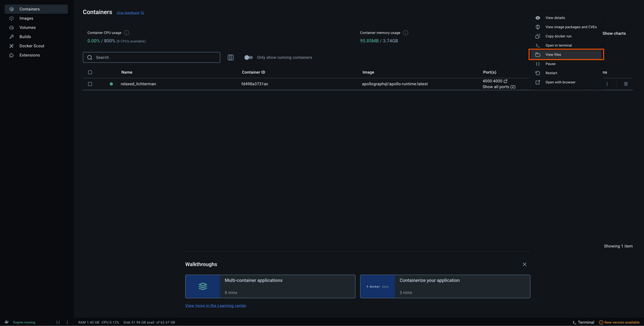
Task: Click in the container Search field
Action: click(x=154, y=58)
